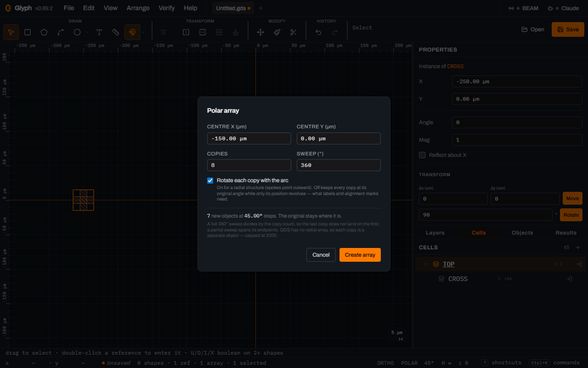Screen dimensions: 588x368
Task: Open the File menu
Action: tap(68, 8)
